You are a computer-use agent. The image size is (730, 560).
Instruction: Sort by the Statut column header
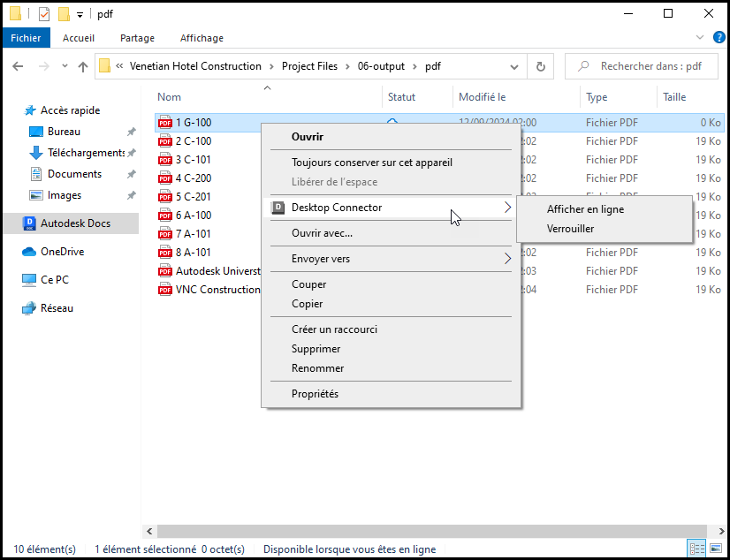(418, 97)
